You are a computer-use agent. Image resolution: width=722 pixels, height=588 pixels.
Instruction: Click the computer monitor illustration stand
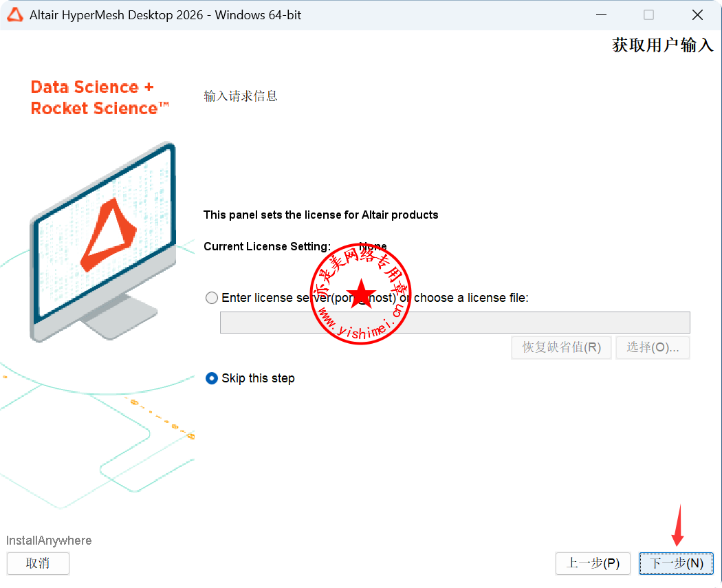point(120,318)
